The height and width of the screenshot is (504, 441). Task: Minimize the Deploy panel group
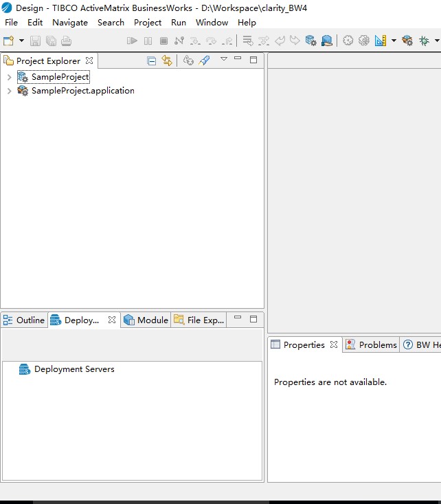238,317
